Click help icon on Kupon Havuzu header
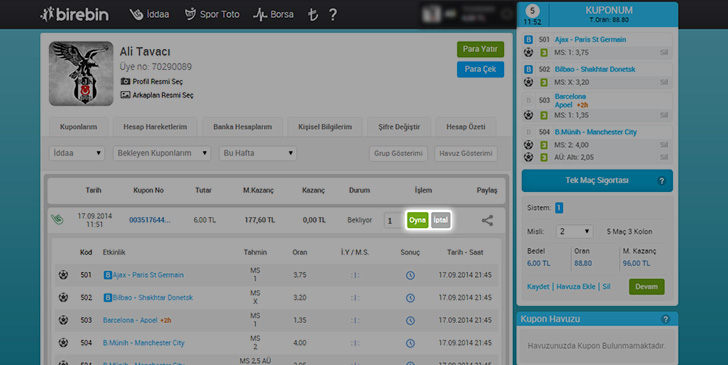 tap(665, 319)
